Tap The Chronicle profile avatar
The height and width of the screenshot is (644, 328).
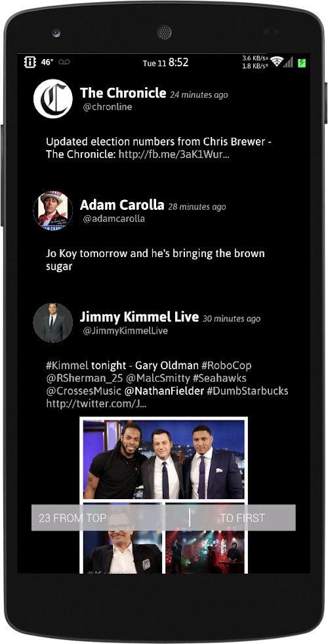[53, 98]
